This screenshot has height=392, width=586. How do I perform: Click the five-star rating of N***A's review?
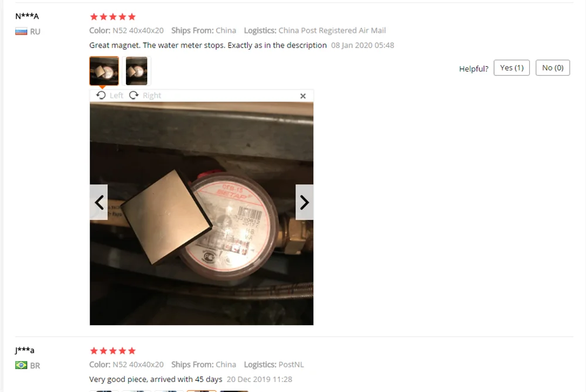click(x=113, y=17)
